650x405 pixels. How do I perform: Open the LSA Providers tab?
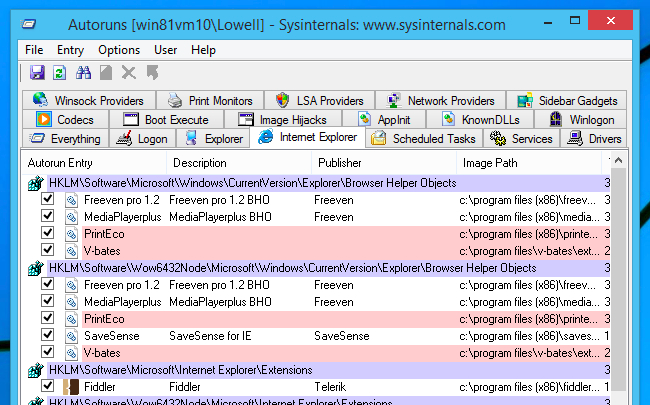click(x=319, y=100)
